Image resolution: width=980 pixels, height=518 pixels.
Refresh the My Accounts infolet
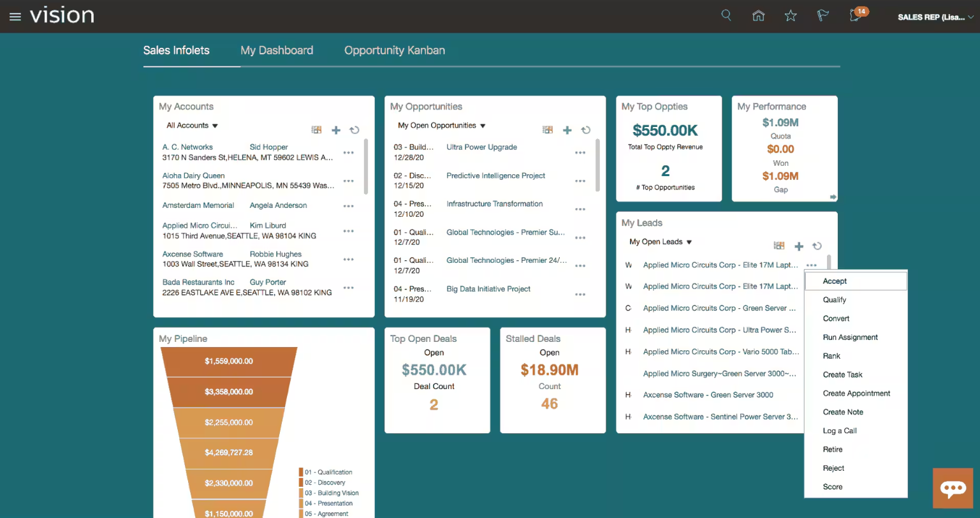pyautogui.click(x=355, y=130)
